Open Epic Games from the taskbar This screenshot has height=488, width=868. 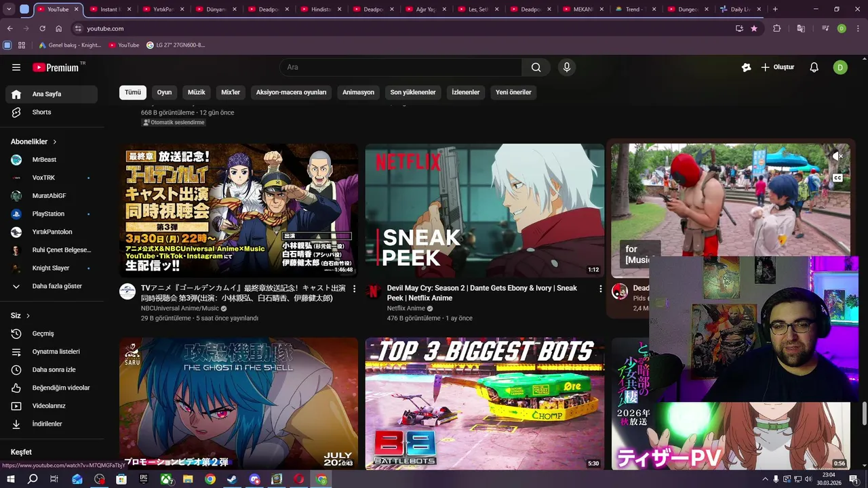pyautogui.click(x=143, y=479)
